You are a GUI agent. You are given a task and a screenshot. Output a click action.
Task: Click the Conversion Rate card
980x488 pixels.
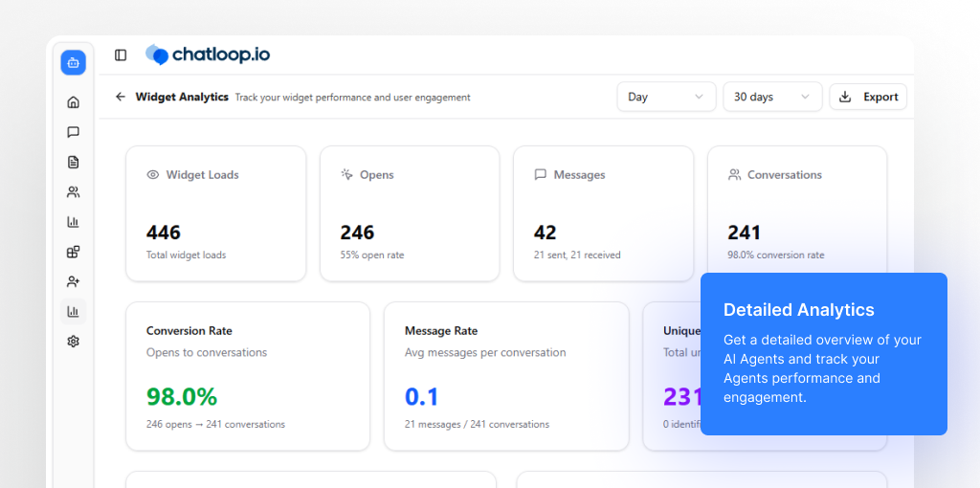click(x=247, y=376)
